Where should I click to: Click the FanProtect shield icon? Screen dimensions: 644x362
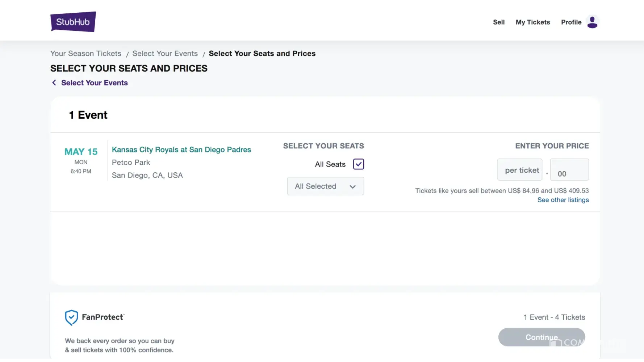click(x=71, y=317)
